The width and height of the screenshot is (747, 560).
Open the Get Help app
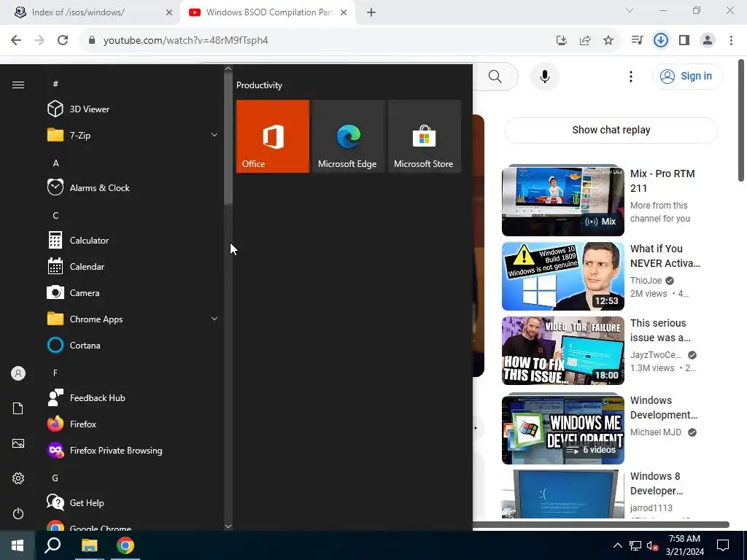(x=133, y=502)
